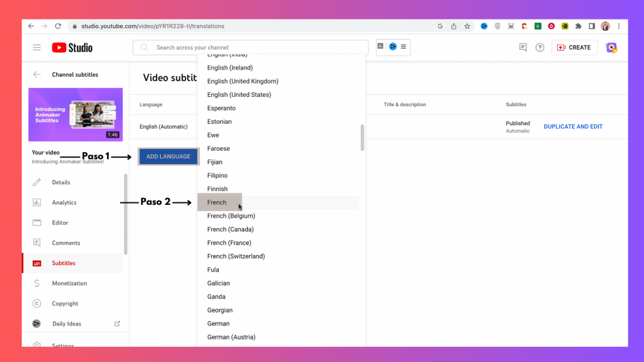The height and width of the screenshot is (362, 644).
Task: Click DUPLICATE AND EDIT link
Action: (573, 126)
